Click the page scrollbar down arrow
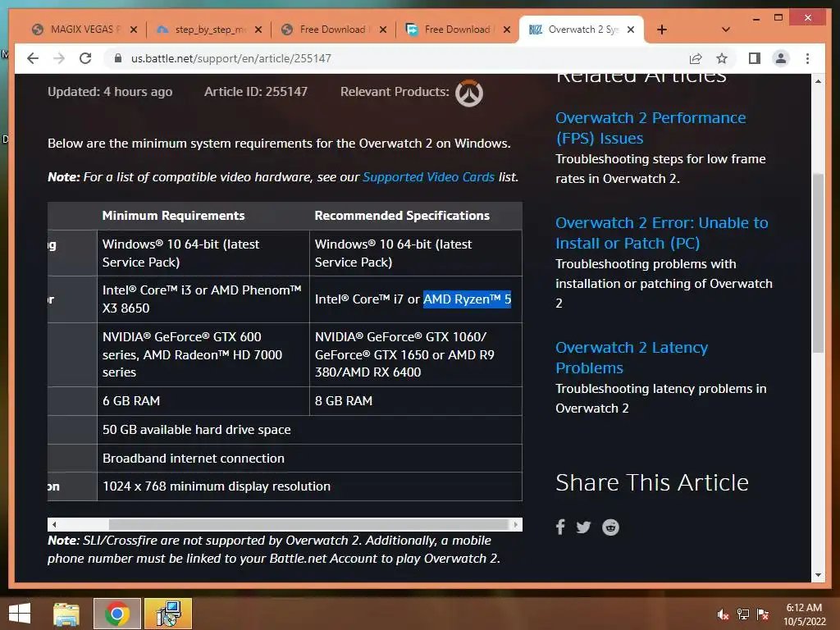Screen dimensions: 840x630 (x=818, y=575)
